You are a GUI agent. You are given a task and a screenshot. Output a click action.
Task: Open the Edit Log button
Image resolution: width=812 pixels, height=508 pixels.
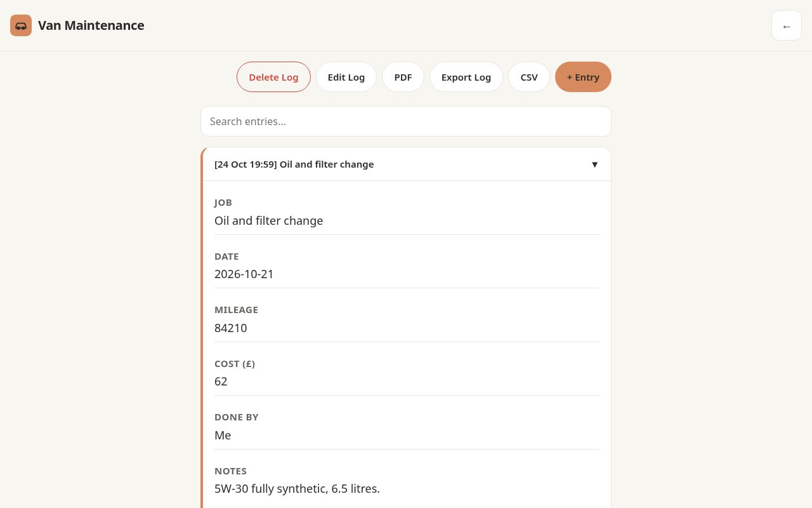click(346, 77)
